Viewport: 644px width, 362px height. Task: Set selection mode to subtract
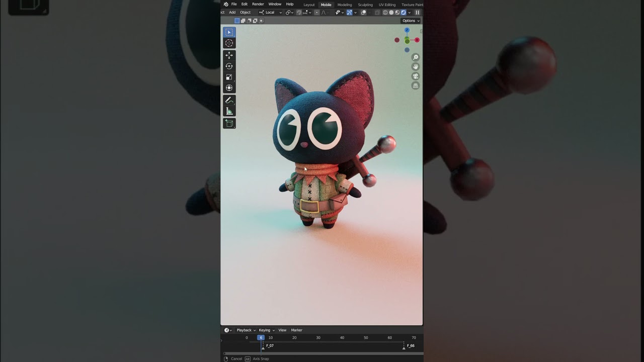(x=249, y=21)
